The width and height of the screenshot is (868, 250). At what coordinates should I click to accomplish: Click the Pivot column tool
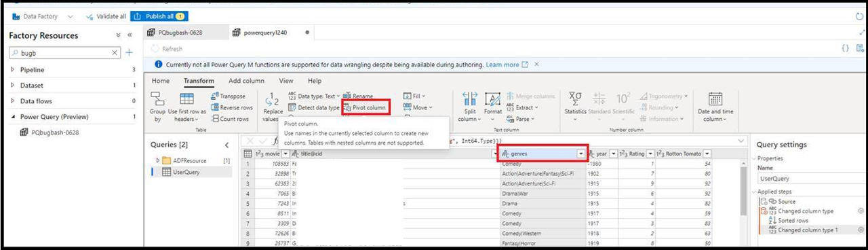pos(365,107)
